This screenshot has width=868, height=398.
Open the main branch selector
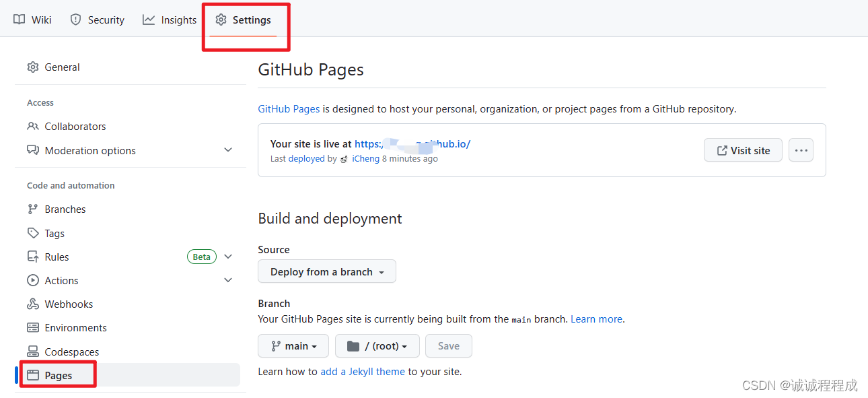(x=293, y=345)
